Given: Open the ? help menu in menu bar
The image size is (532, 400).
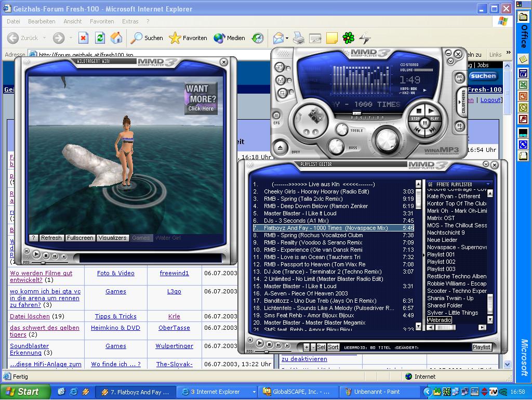Looking at the screenshot, I should tap(148, 21).
